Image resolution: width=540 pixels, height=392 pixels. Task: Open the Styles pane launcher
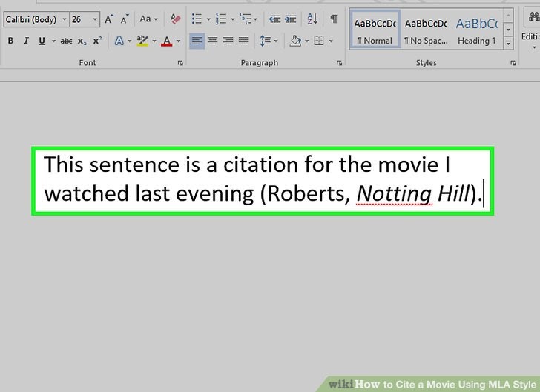click(x=513, y=63)
